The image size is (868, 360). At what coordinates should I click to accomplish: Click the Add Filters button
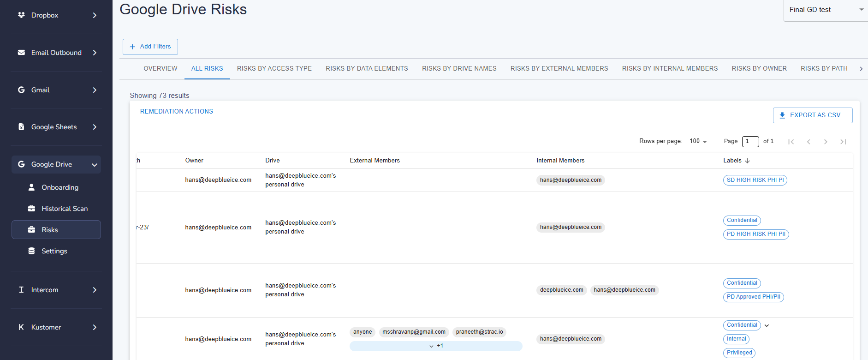[x=150, y=47]
